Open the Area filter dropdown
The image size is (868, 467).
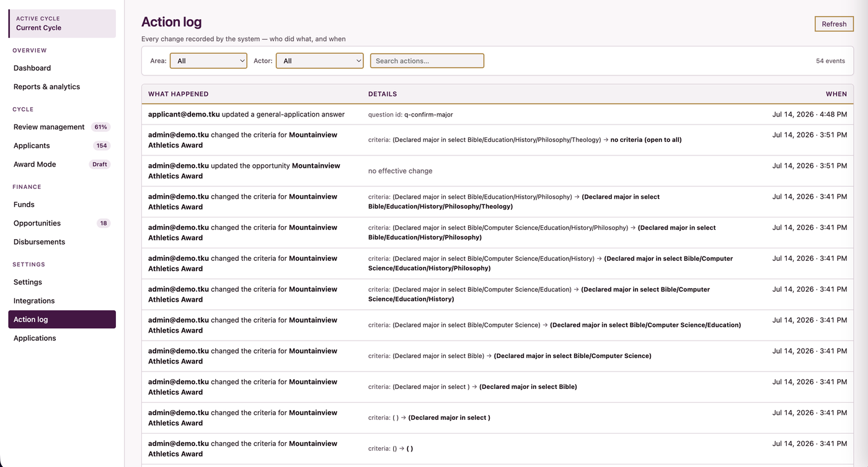pyautogui.click(x=208, y=61)
